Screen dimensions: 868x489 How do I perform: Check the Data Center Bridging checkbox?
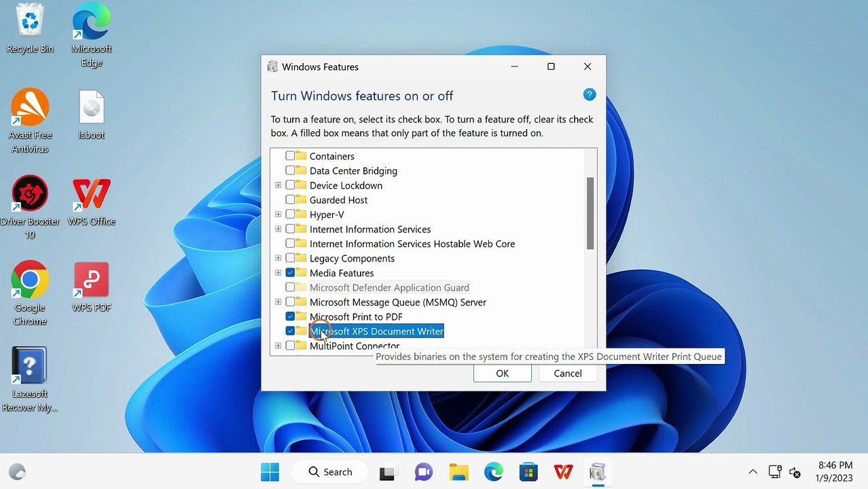pos(290,170)
